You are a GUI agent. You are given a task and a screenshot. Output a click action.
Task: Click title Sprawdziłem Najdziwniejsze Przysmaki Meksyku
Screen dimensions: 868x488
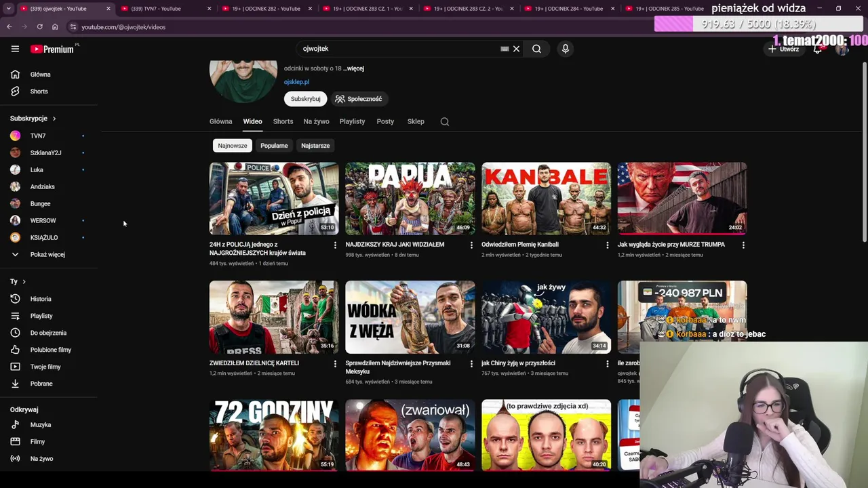pyautogui.click(x=398, y=367)
